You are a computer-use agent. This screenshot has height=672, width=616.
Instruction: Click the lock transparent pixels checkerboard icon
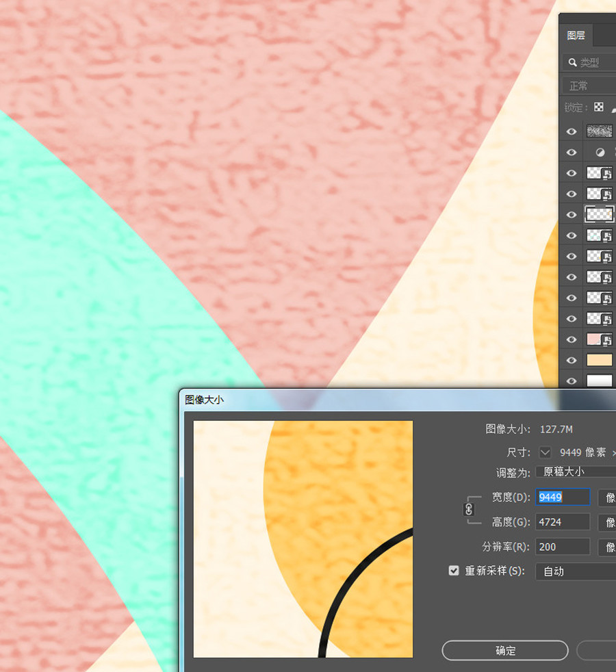(x=599, y=107)
